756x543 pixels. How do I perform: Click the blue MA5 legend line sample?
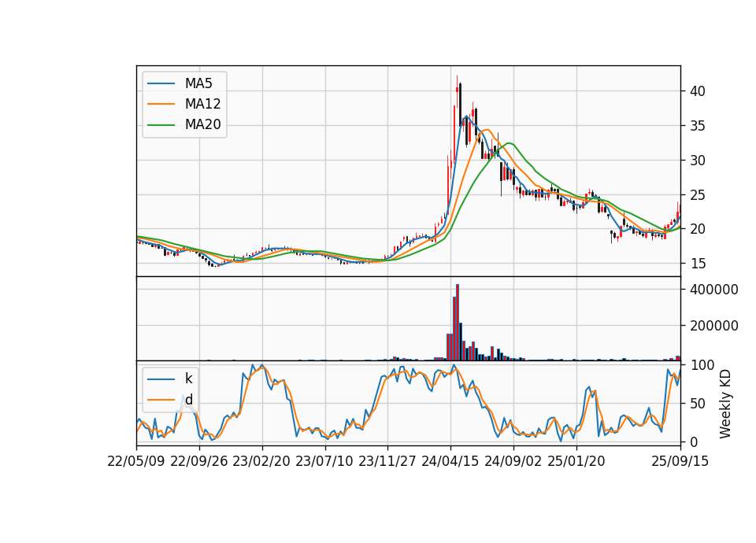coord(161,84)
